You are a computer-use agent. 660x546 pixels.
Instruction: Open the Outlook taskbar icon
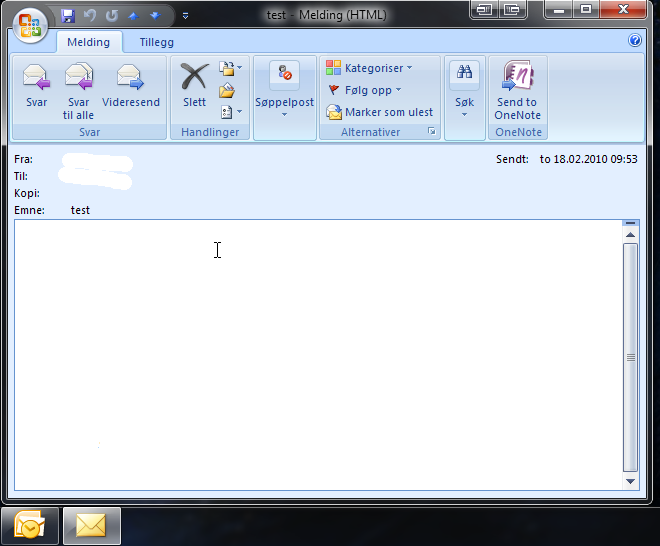coord(28,525)
